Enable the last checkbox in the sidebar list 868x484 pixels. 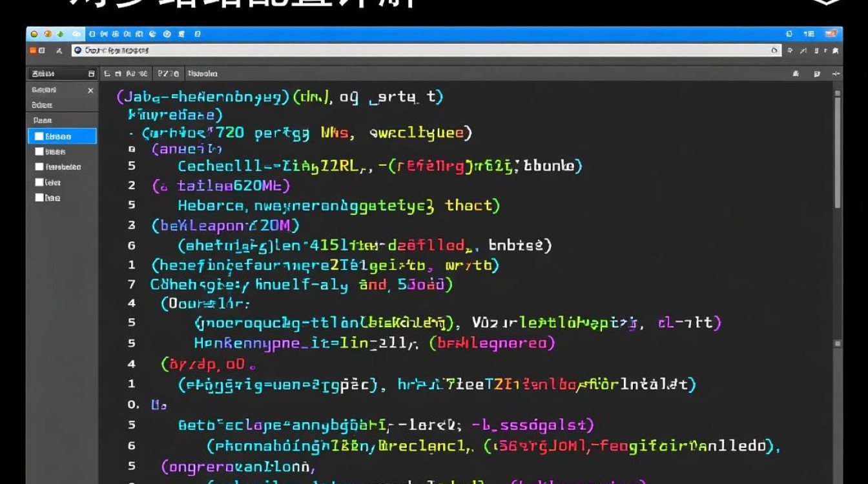[39, 198]
